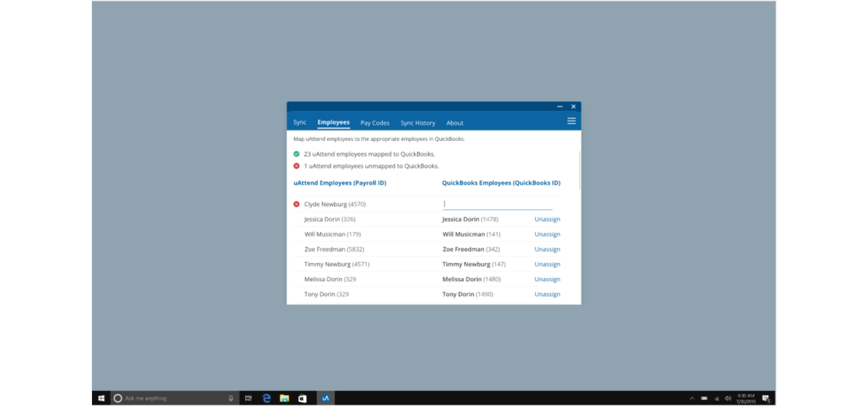868x406 pixels.
Task: Open the Windows Start menu
Action: pyautogui.click(x=101, y=398)
